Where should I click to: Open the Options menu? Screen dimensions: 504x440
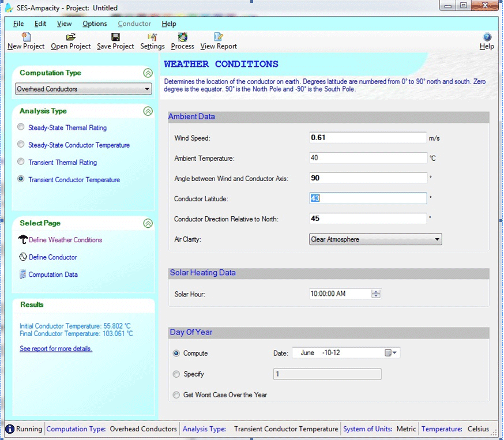coord(95,24)
